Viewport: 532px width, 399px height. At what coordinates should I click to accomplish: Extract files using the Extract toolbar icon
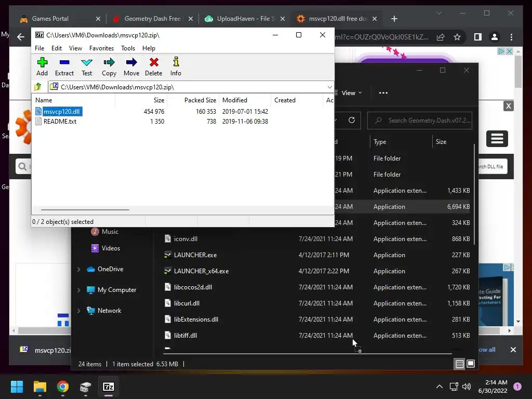click(x=64, y=67)
